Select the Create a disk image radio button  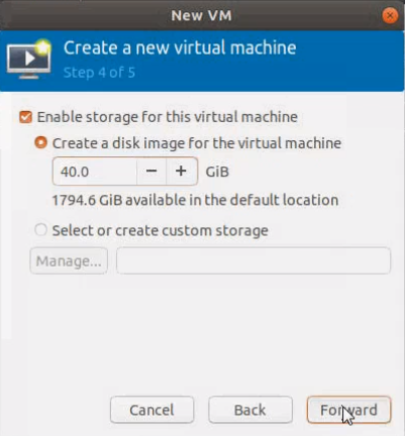coord(41,143)
